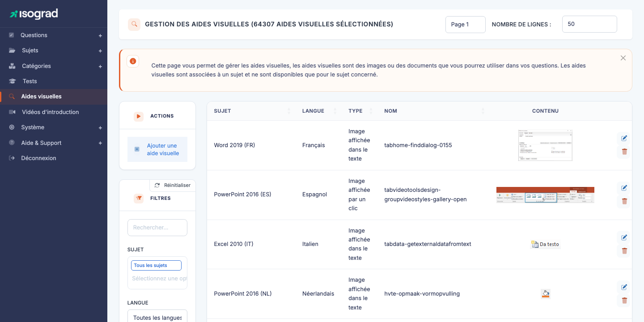The image size is (644, 322).
Task: Click the Sujets folder icon
Action: coord(12,51)
